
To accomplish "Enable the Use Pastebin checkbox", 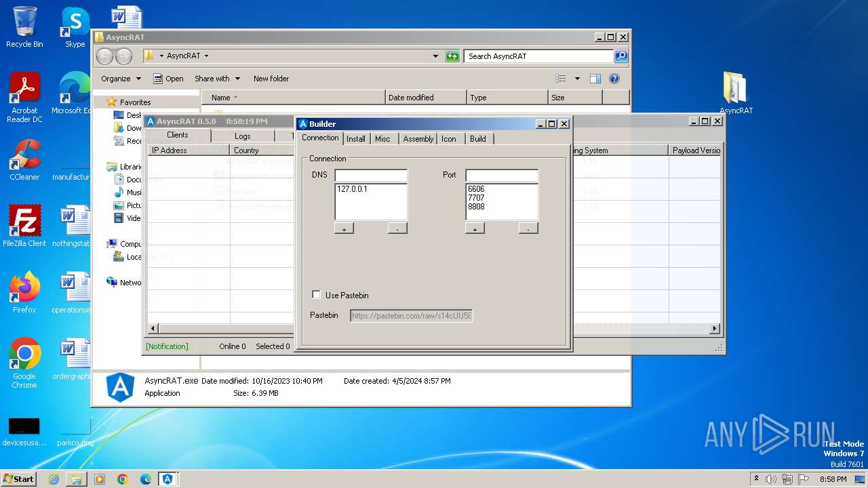I will click(316, 295).
